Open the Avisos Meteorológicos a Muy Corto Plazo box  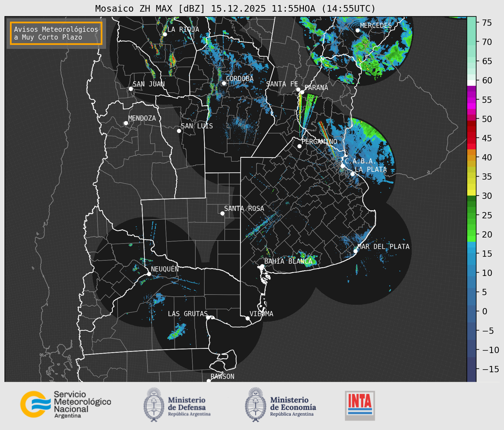pos(56,33)
